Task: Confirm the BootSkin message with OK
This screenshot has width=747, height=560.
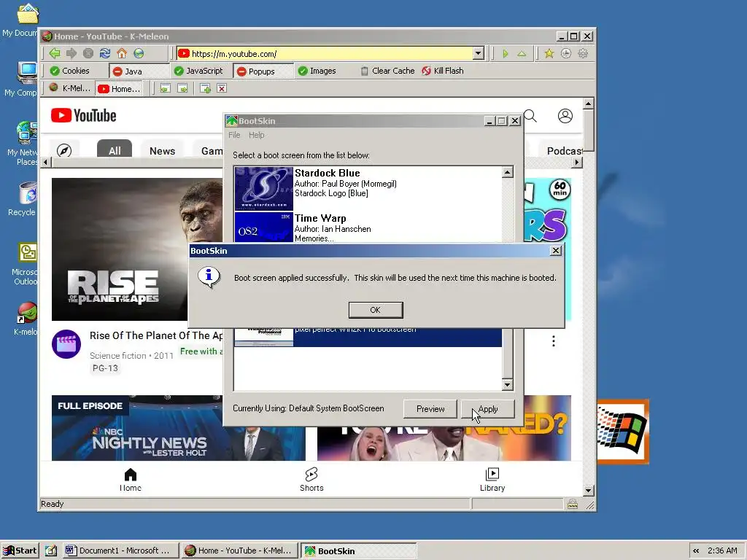Action: tap(376, 310)
